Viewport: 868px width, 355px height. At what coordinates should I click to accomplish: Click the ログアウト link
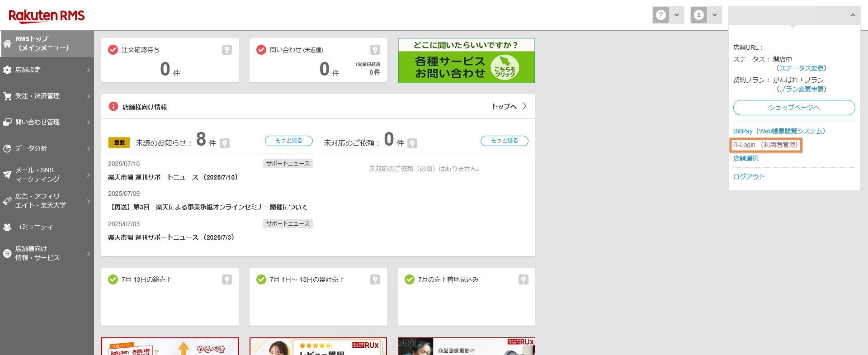click(749, 177)
